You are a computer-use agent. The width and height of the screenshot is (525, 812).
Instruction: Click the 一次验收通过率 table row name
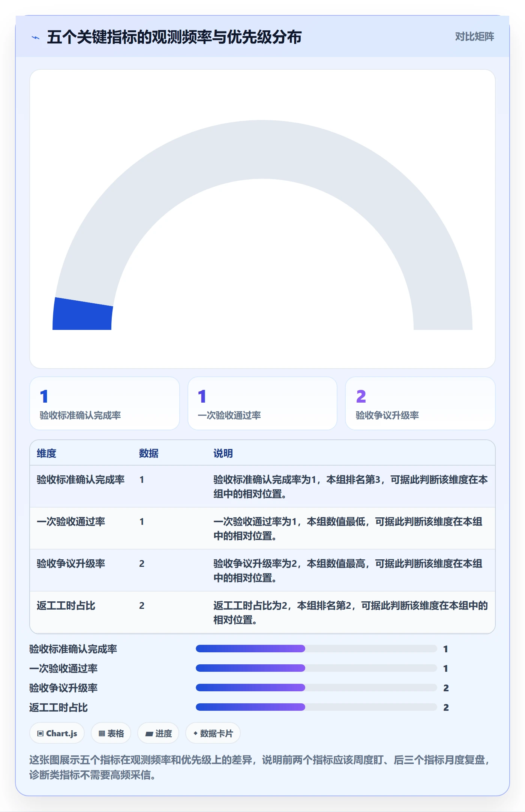[71, 521]
